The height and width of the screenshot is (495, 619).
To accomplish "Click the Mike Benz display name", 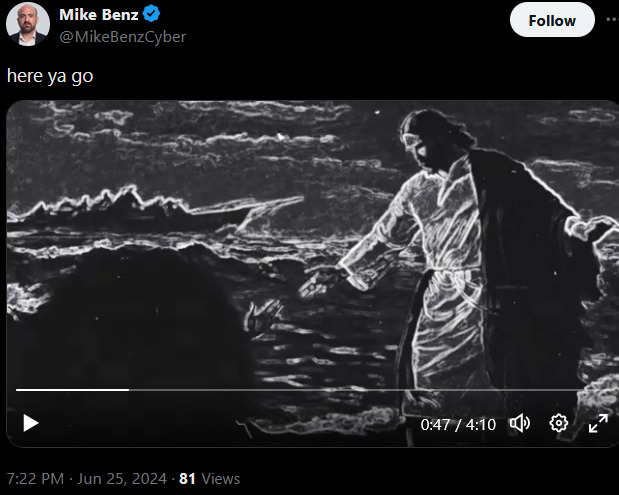I will click(99, 14).
